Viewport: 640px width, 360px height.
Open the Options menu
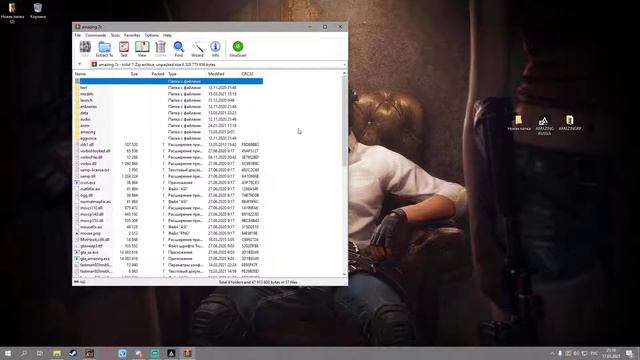tap(151, 36)
